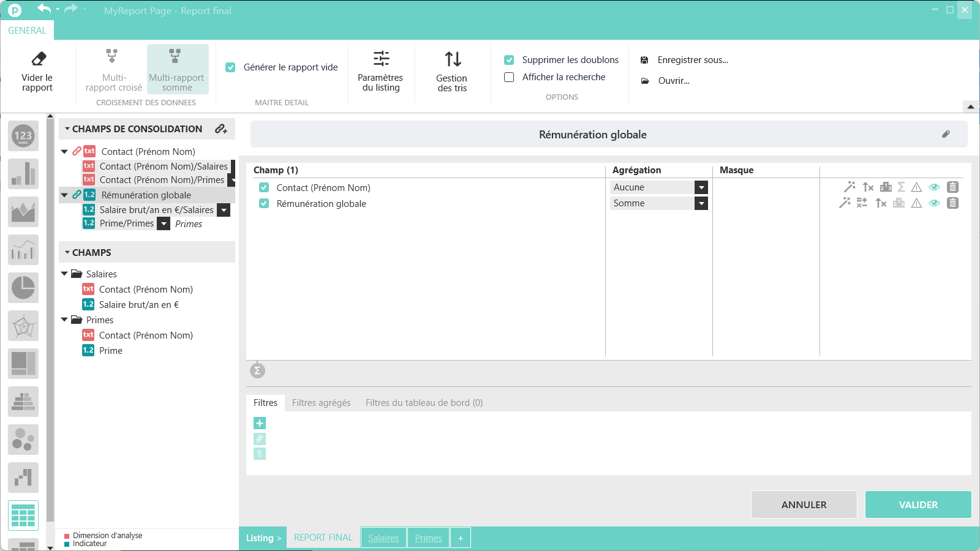
Task: Click the pencil icon to rename Rémunération globale
Action: point(946,134)
